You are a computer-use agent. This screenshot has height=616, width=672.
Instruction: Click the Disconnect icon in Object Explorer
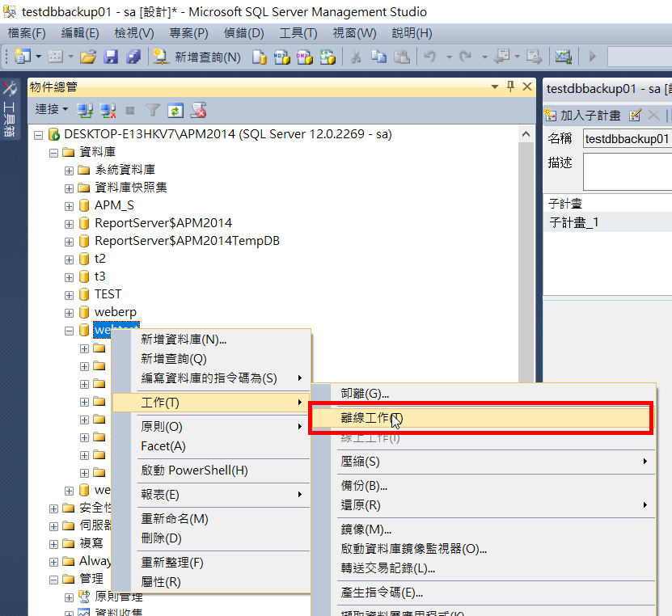point(108,111)
